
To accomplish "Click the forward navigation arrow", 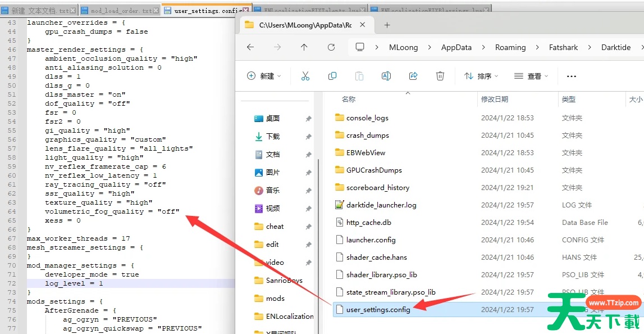I will (x=277, y=47).
